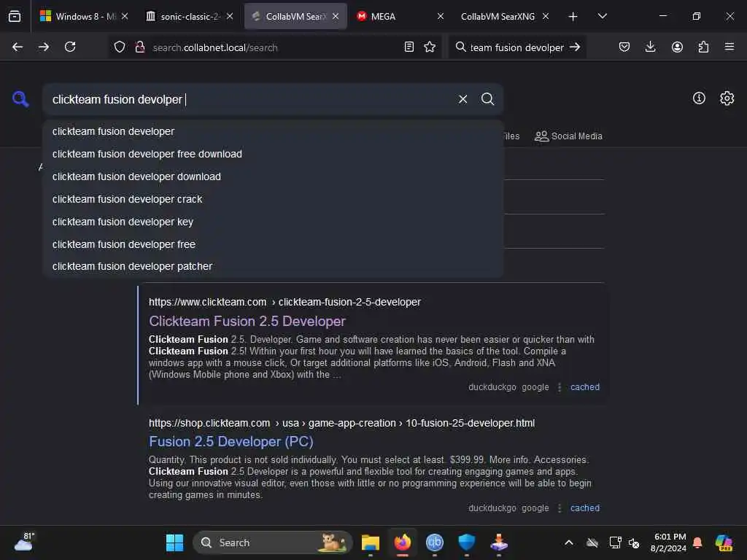This screenshot has width=747, height=560.
Task: Click the muted volume tray icon
Action: pos(634,542)
